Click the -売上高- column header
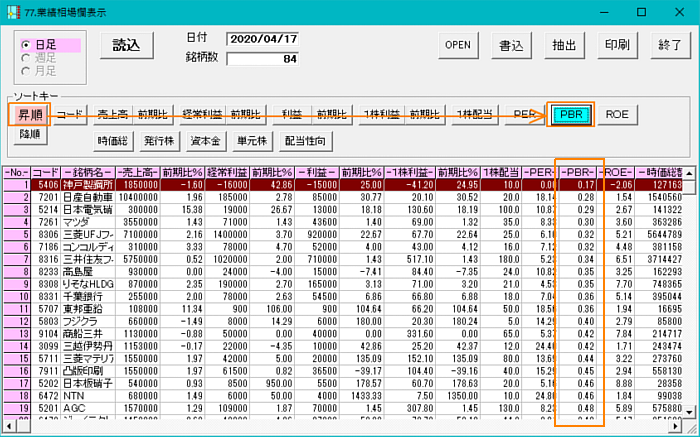 click(x=138, y=172)
